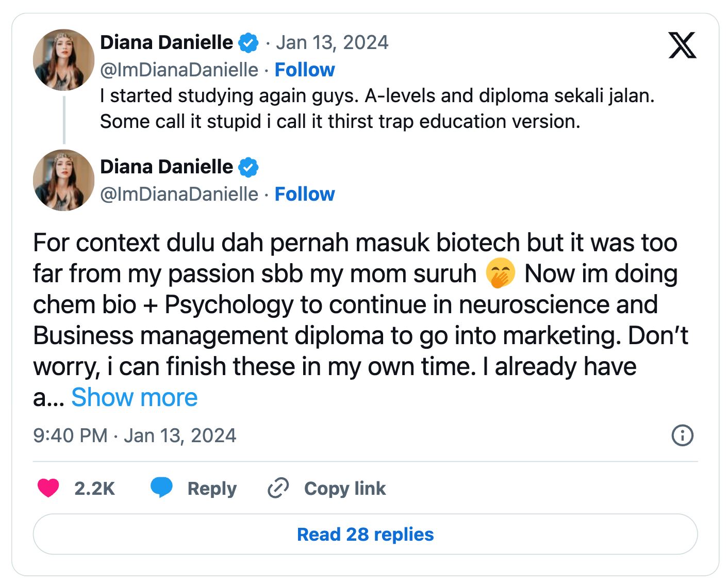Click the @ImDianaDanielle handle on the second tweet
The height and width of the screenshot is (582, 728).
(x=178, y=194)
